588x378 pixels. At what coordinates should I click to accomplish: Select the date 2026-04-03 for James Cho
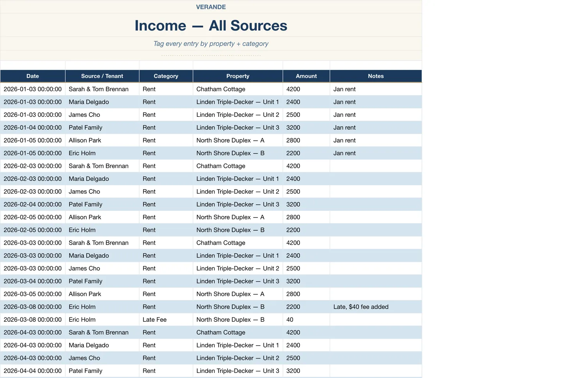pyautogui.click(x=33, y=358)
